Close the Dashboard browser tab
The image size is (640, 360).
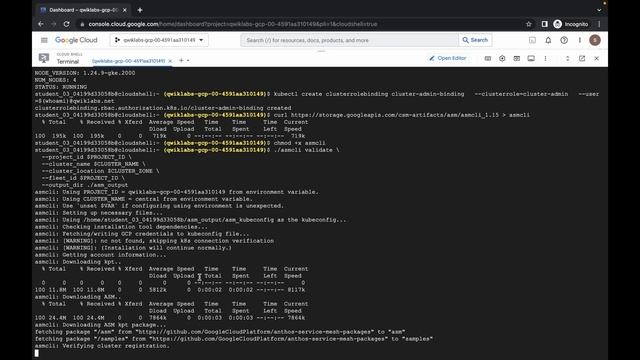click(x=124, y=10)
